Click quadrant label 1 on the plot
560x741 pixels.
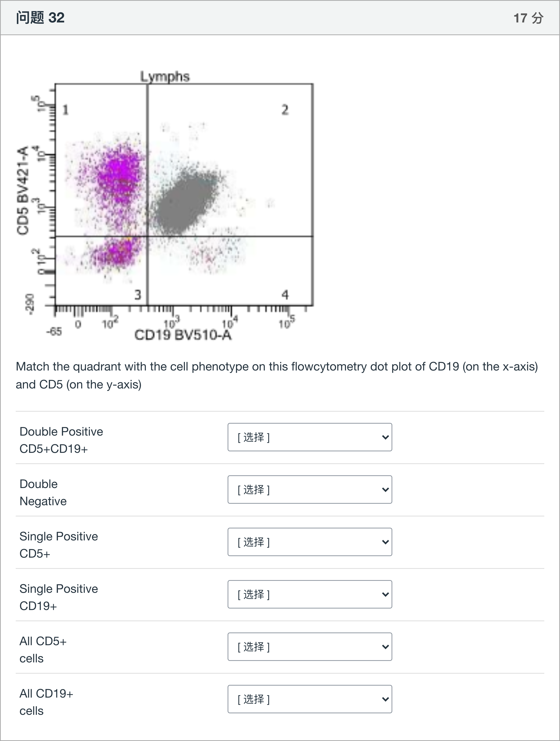click(x=66, y=110)
